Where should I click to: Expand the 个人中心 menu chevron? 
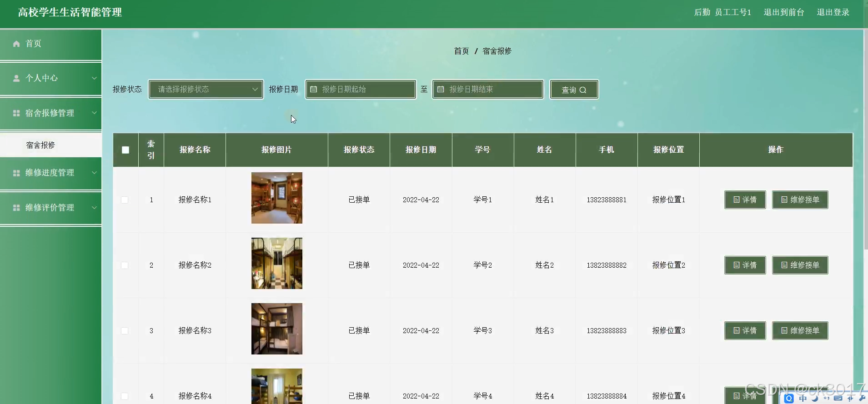[x=94, y=78]
